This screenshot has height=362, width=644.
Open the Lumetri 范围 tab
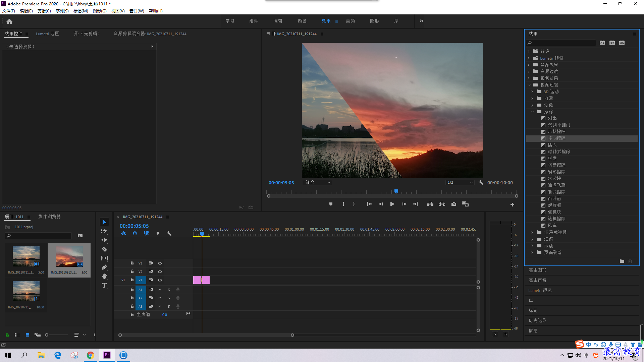[x=48, y=34]
